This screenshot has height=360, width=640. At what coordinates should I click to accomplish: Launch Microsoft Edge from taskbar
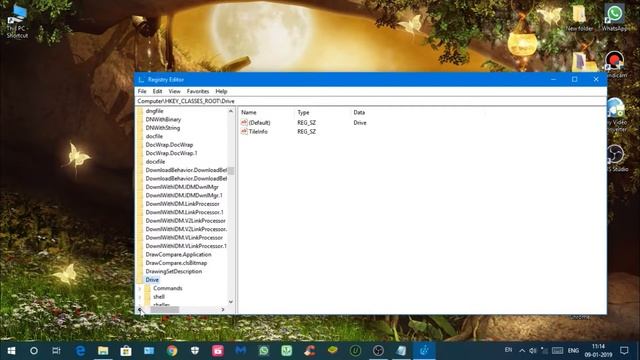[x=80, y=351]
